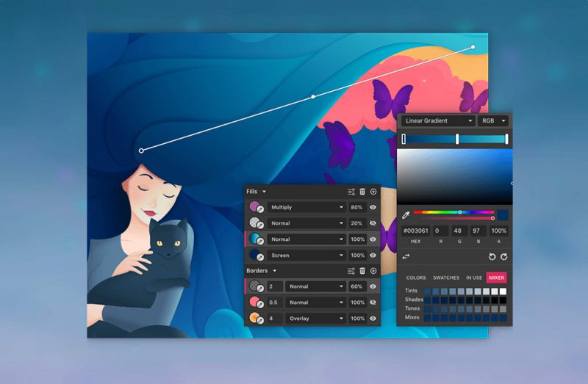Pick the white swatch in Tints row
The width and height of the screenshot is (588, 384).
pyautogui.click(x=503, y=291)
